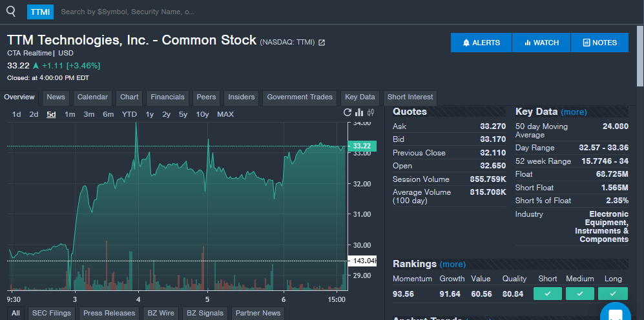This screenshot has width=644, height=320.
Task: Open NOTES for this stock
Action: point(599,43)
